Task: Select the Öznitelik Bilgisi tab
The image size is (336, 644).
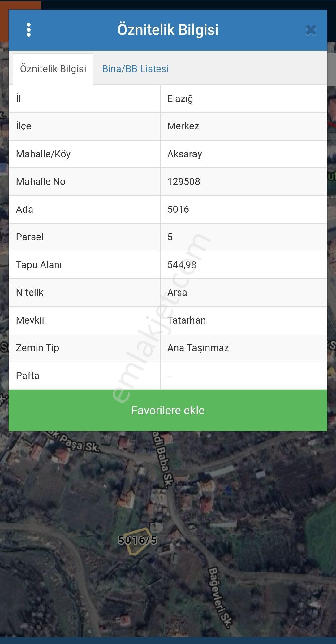Action: tap(53, 69)
